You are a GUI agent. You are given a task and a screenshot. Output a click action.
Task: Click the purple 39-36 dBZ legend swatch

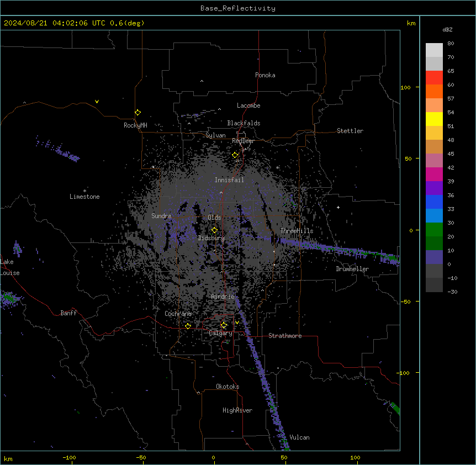click(x=434, y=188)
